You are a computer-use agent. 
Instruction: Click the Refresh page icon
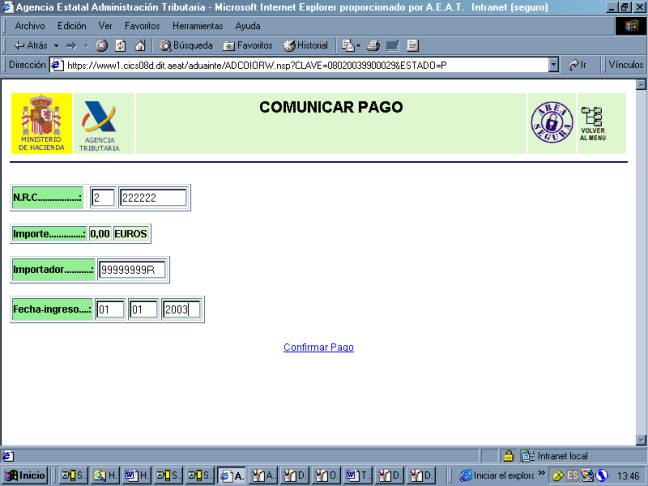[120, 45]
